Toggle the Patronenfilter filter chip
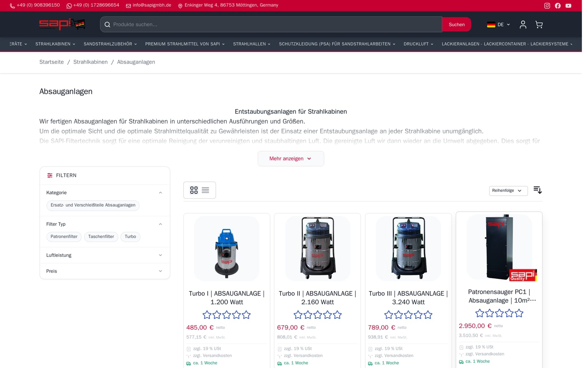This screenshot has width=588, height=368. coord(64,237)
